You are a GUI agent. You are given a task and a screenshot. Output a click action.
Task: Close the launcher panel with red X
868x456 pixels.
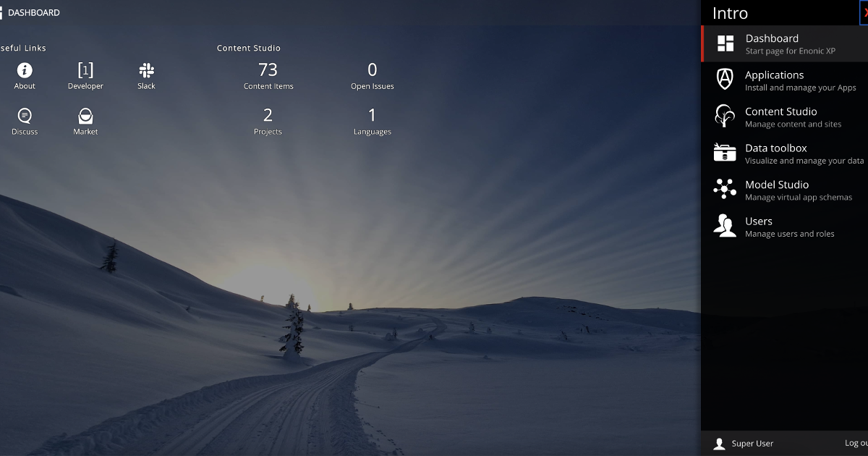[x=864, y=12]
